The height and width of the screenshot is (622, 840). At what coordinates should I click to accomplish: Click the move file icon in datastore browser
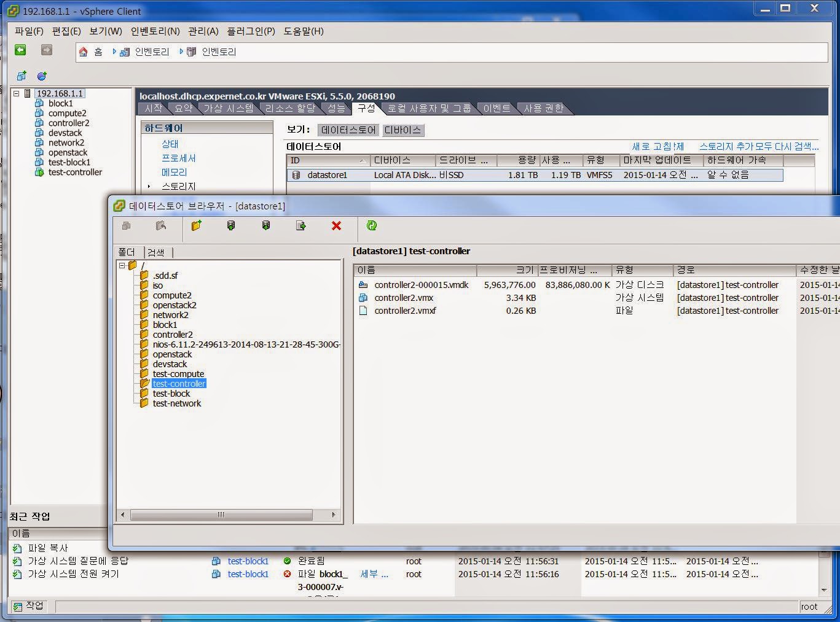301,226
